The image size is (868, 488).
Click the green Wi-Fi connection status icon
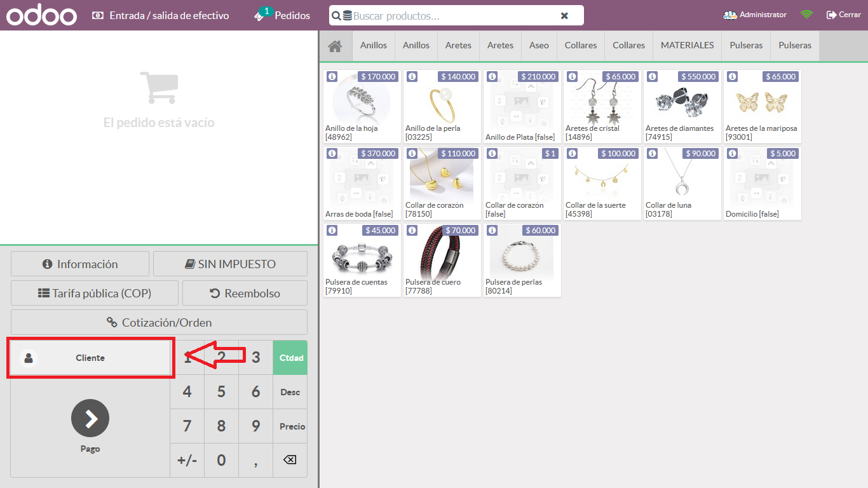[x=806, y=15]
